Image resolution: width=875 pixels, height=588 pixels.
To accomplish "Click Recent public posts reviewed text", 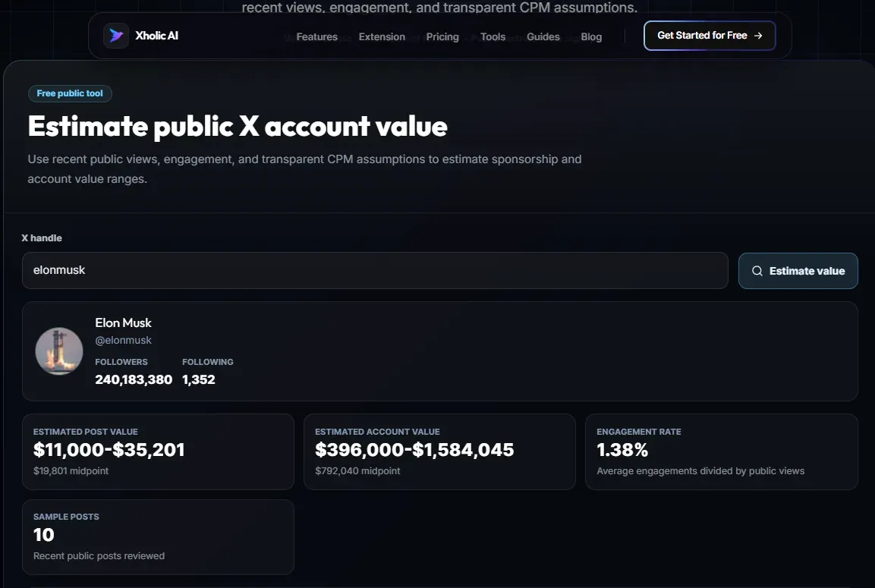I will pos(99,555).
